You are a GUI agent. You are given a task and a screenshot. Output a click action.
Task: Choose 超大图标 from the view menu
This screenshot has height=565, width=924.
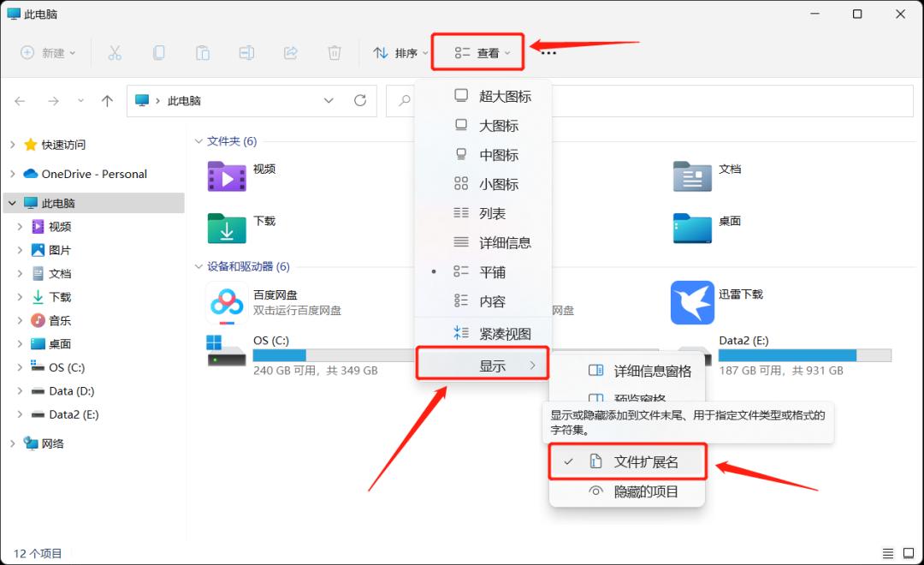[506, 95]
